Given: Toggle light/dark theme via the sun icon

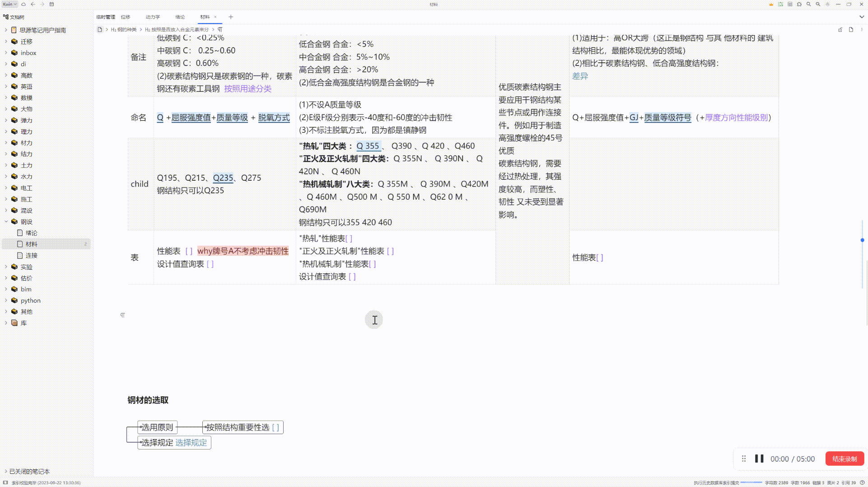Looking at the screenshot, I should point(827,4).
